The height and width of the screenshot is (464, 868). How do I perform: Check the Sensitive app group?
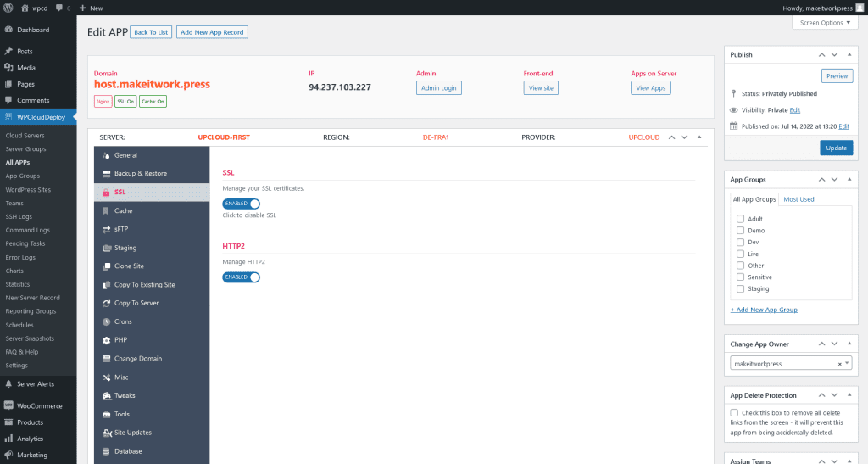(x=740, y=277)
